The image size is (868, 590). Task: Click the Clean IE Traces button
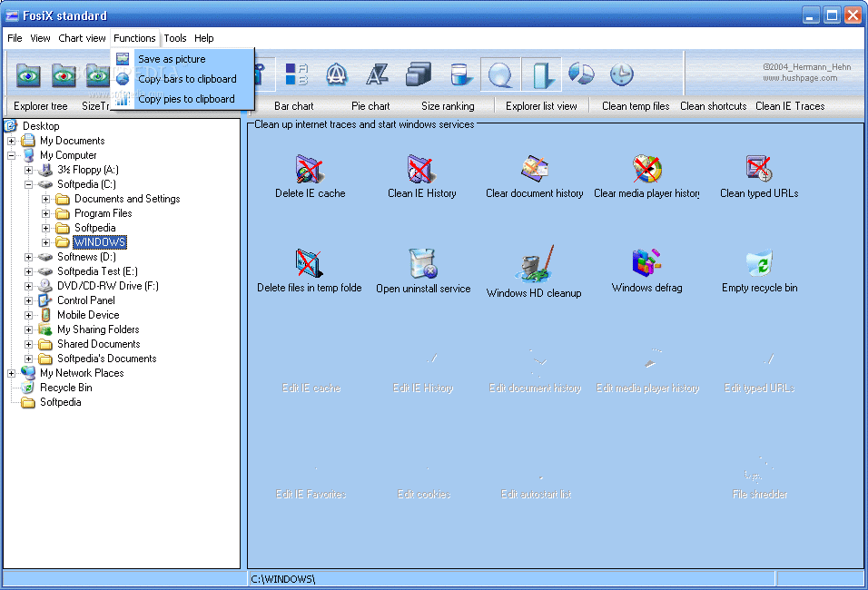tap(790, 105)
